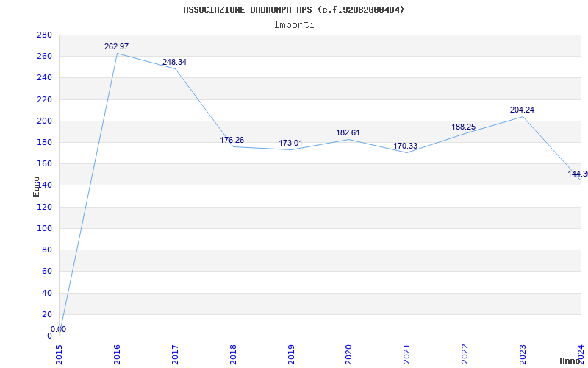The height and width of the screenshot is (368, 588).
Task: Click the 2018 x-axis year label
Action: point(233,355)
